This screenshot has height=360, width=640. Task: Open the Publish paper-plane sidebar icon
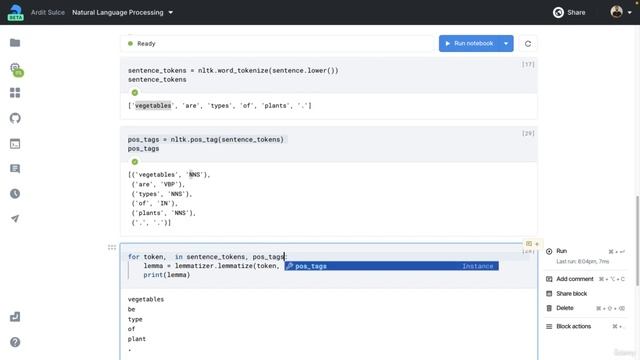[x=15, y=219]
